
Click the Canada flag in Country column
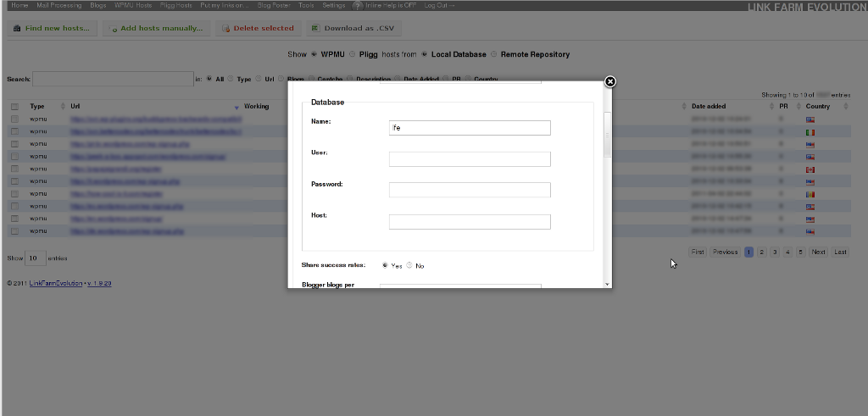pos(810,169)
